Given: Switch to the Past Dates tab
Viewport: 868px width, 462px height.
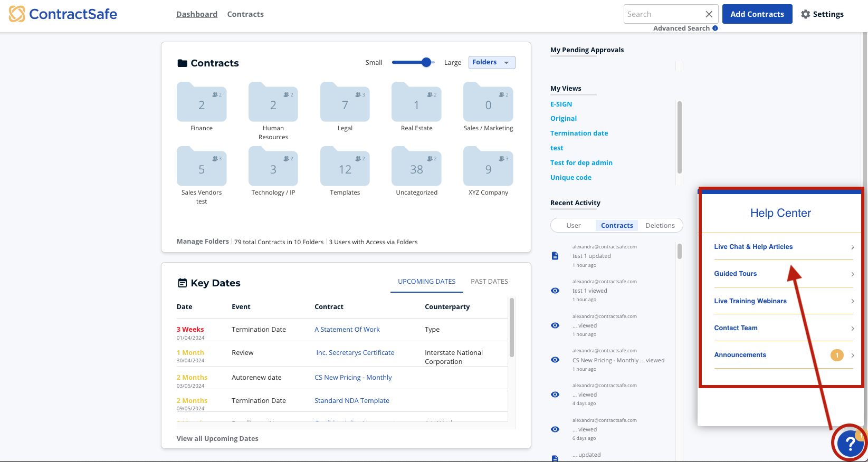Looking at the screenshot, I should tap(489, 282).
